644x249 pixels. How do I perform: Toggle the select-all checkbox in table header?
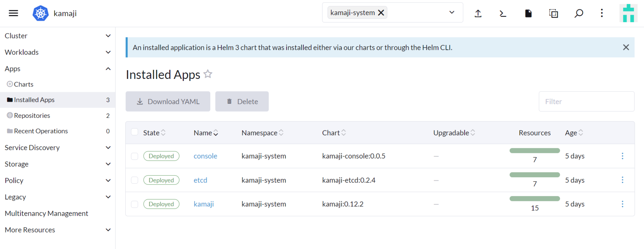click(135, 132)
